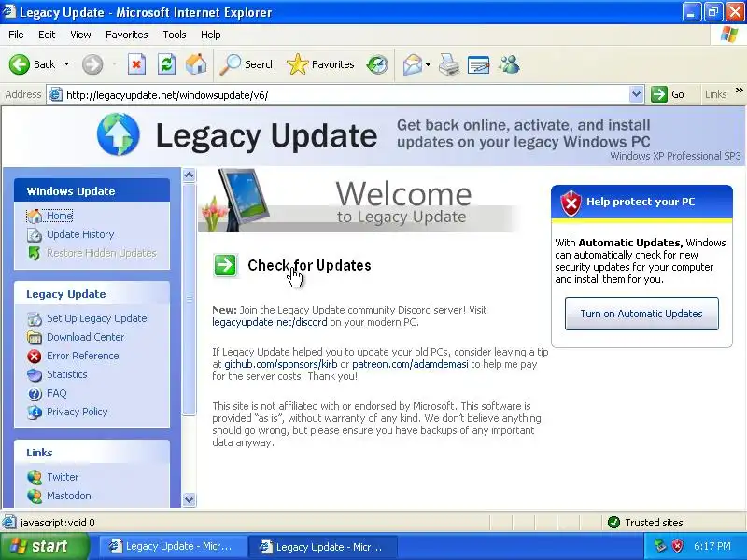Click the Set Up Legacy Update icon
The height and width of the screenshot is (560, 747).
(x=35, y=318)
